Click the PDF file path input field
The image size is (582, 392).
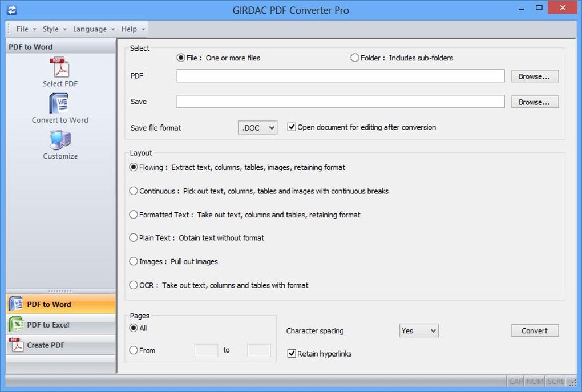click(341, 76)
